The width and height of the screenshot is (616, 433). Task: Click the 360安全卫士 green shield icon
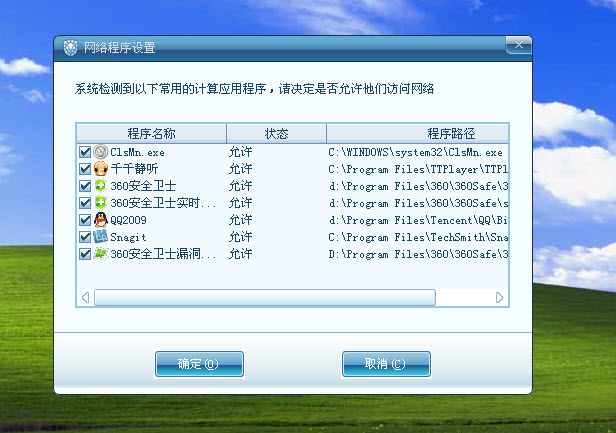101,186
